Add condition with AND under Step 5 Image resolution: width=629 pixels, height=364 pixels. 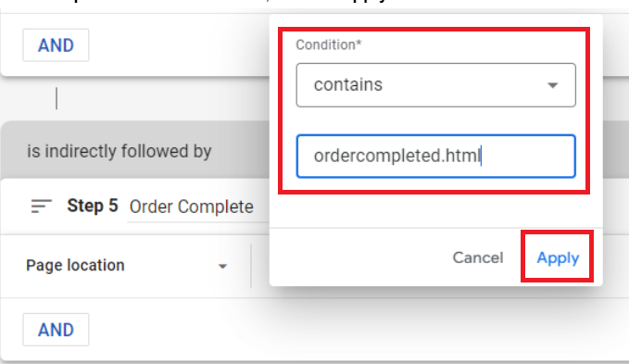56,330
